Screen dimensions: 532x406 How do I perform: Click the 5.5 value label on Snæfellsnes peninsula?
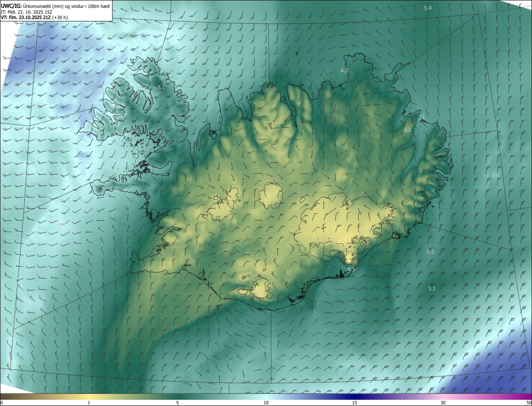[x=100, y=189]
